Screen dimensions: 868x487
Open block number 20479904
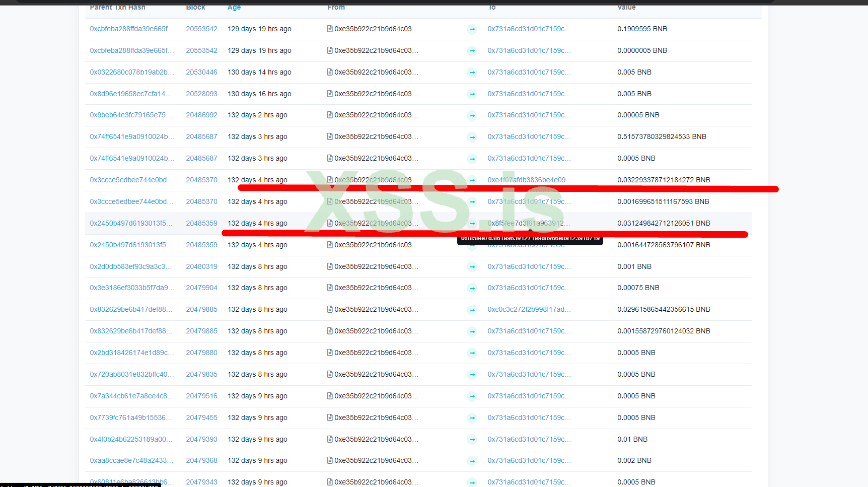pyautogui.click(x=202, y=288)
